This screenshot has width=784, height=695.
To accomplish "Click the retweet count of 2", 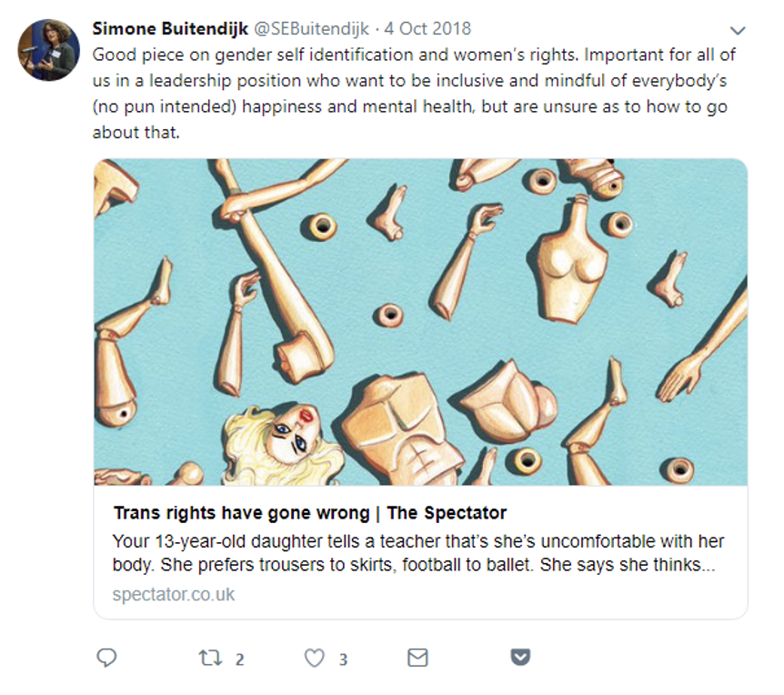I will coord(239,660).
